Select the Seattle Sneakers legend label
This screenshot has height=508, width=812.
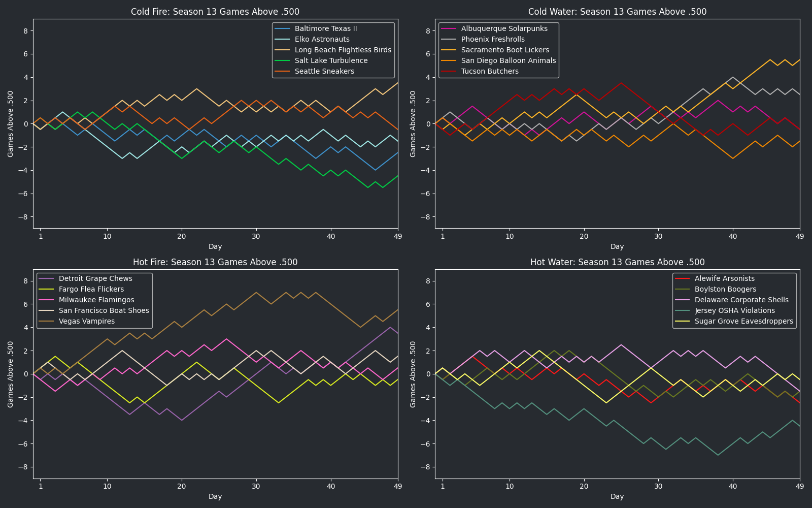[324, 71]
